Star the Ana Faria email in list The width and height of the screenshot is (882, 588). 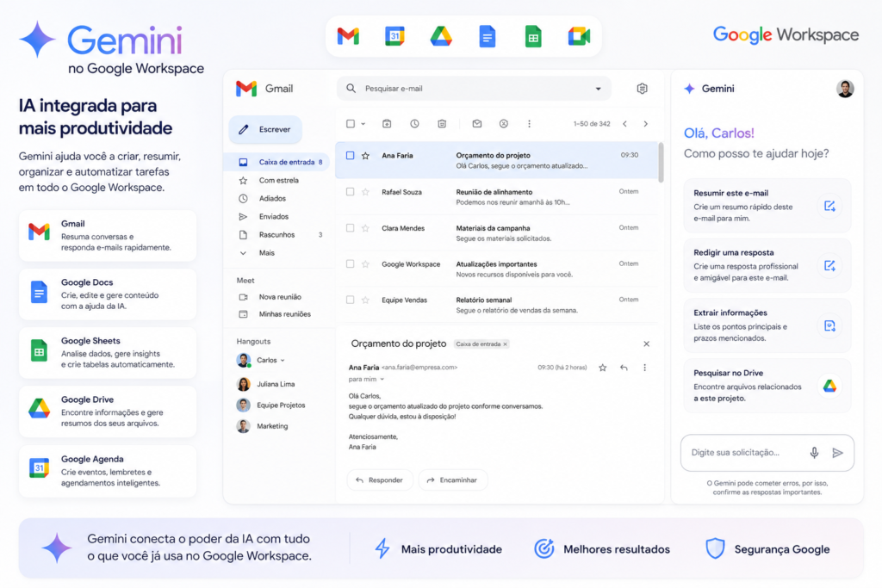click(365, 156)
